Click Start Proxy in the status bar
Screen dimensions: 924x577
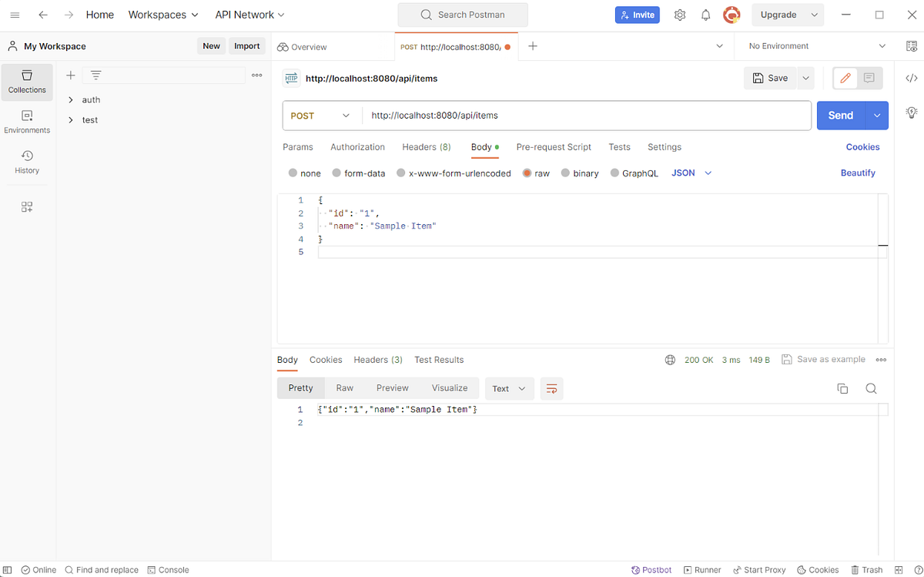click(x=759, y=569)
